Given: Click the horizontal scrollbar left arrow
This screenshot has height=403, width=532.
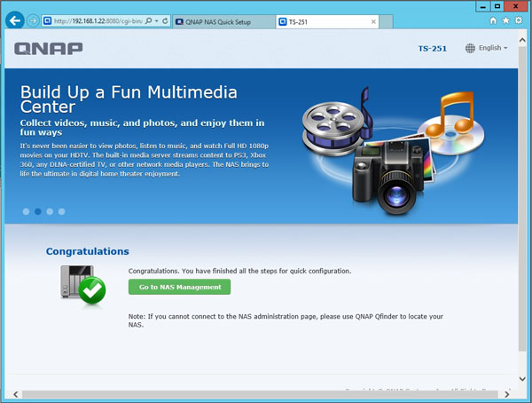Looking at the screenshot, I should click(16, 394).
